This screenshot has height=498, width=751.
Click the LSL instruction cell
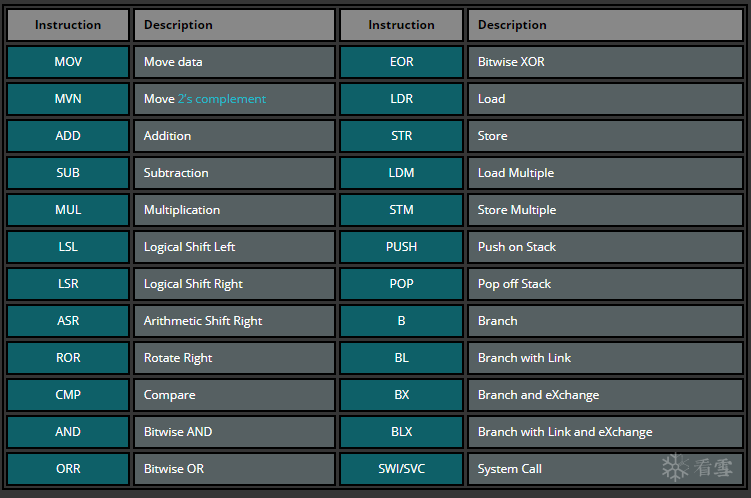[68, 247]
